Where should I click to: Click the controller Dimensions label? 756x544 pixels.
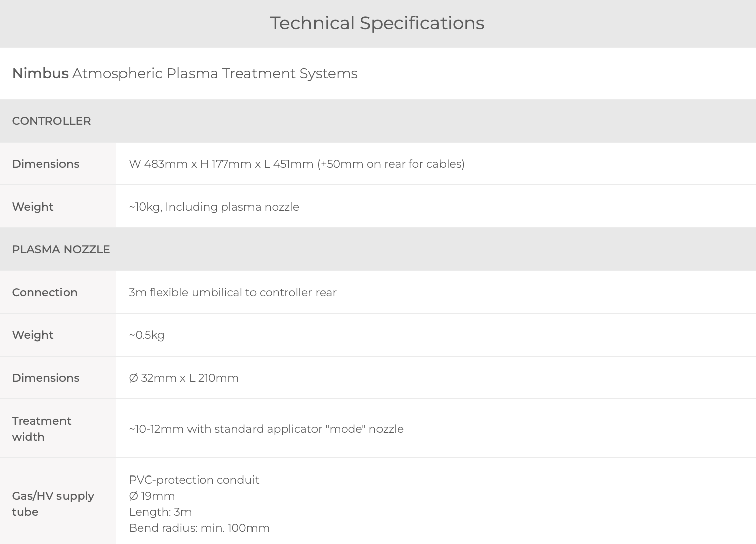(x=46, y=164)
